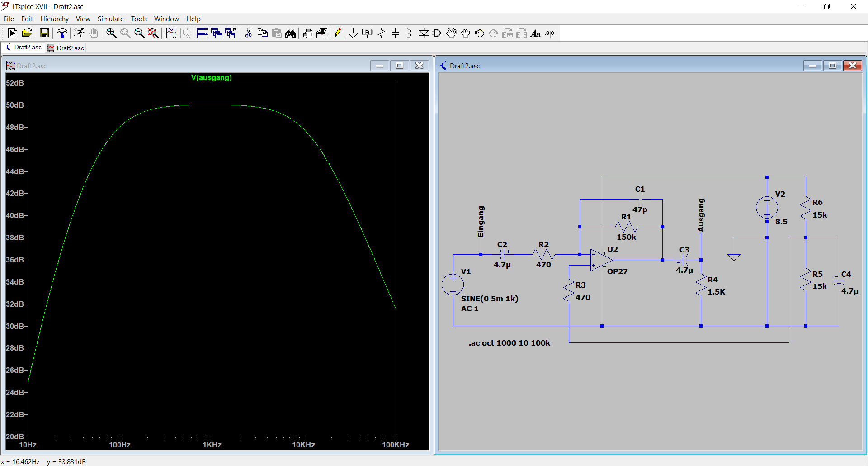Save the schematic with the floppy icon

[44, 33]
